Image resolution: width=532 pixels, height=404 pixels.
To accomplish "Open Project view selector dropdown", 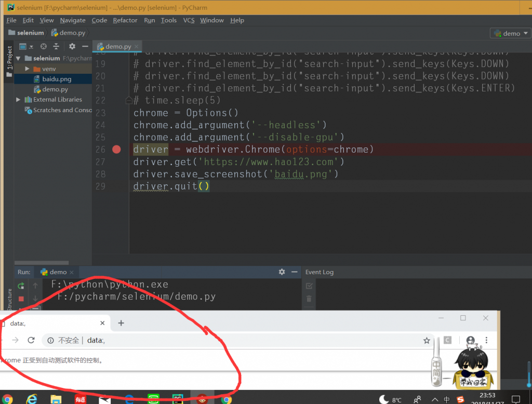I will pyautogui.click(x=26, y=46).
